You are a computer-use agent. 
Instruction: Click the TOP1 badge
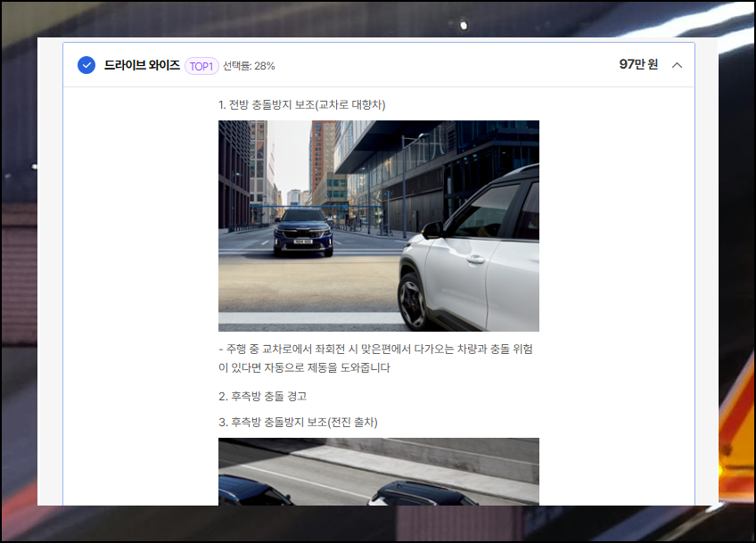201,66
